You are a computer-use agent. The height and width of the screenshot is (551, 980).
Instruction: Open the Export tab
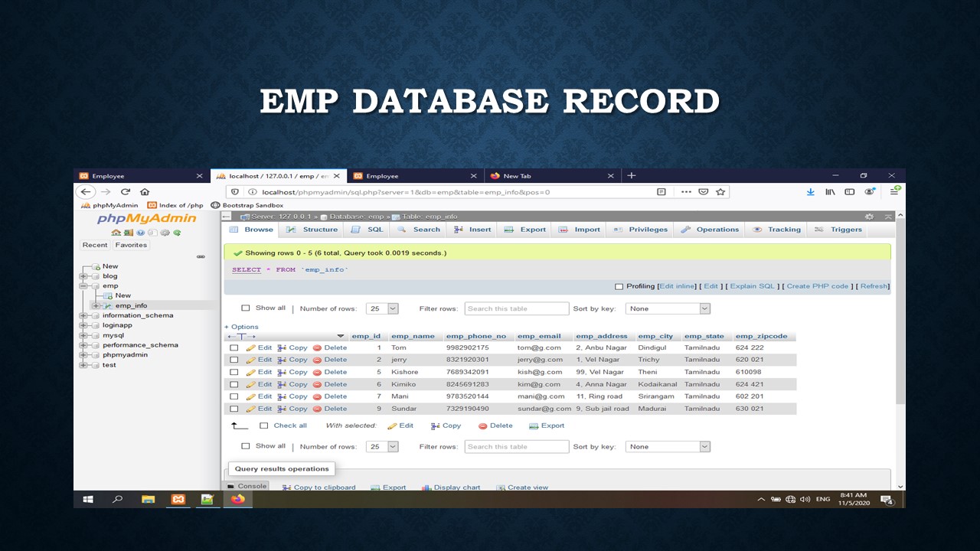pyautogui.click(x=525, y=230)
